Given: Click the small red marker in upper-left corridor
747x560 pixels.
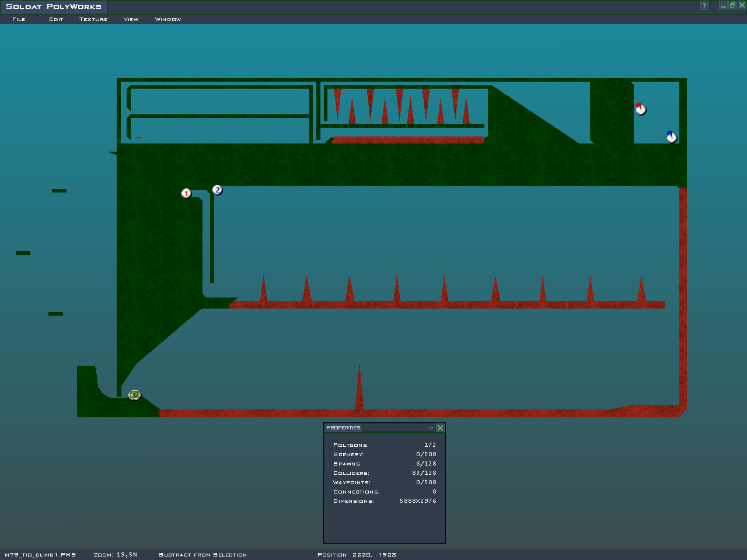Looking at the screenshot, I should pyautogui.click(x=138, y=138).
